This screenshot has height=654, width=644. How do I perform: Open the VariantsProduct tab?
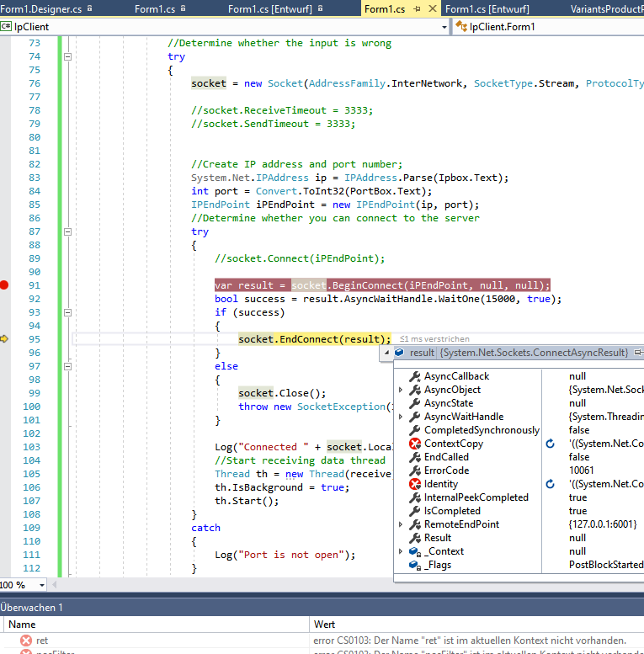[x=607, y=8]
